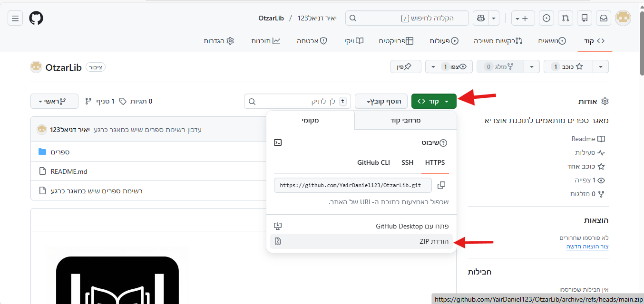Open the main branch selector dropdown
Image resolution: width=644 pixels, height=304 pixels.
point(54,101)
